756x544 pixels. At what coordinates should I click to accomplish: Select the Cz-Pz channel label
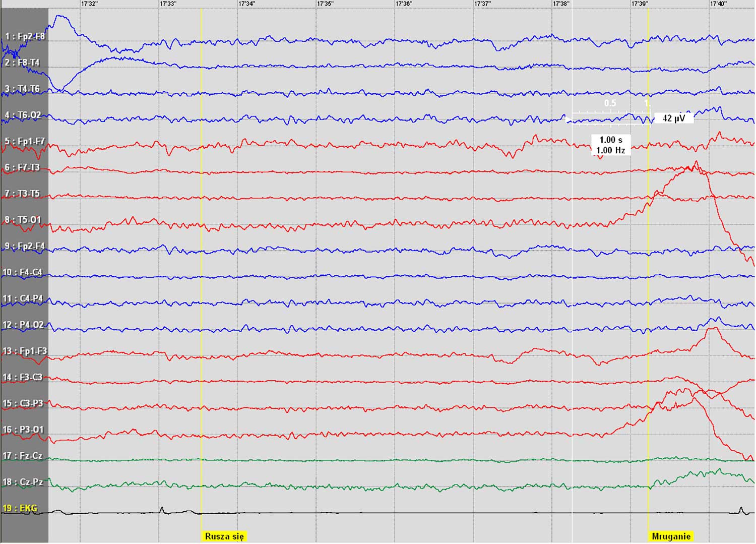[23, 482]
